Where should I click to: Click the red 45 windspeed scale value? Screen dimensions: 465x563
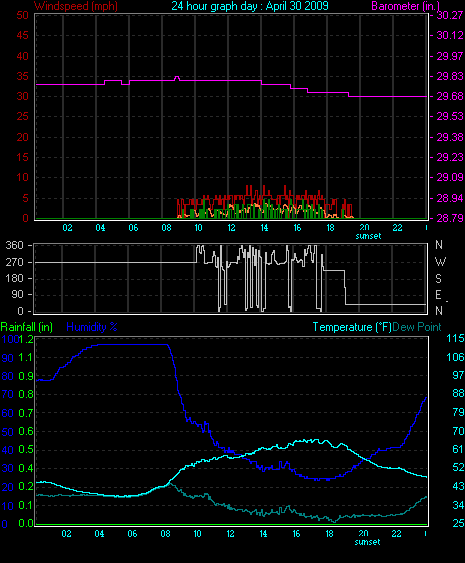click(22, 36)
